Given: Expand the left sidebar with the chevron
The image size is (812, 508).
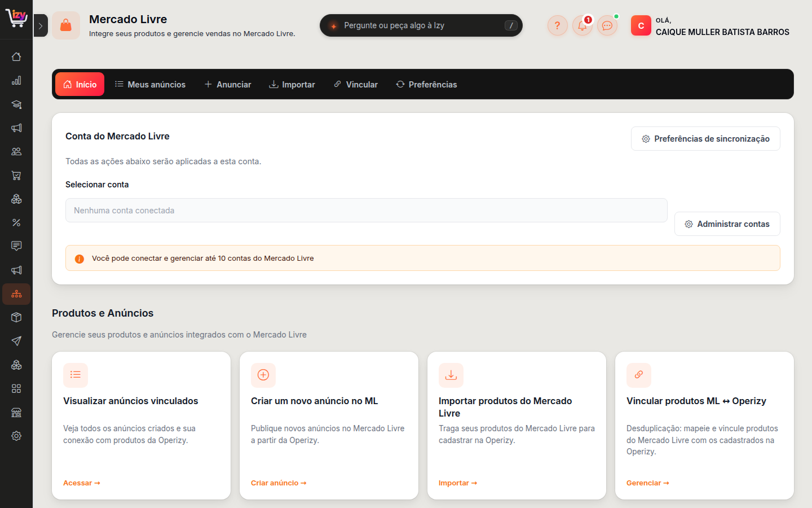Looking at the screenshot, I should 41,25.
